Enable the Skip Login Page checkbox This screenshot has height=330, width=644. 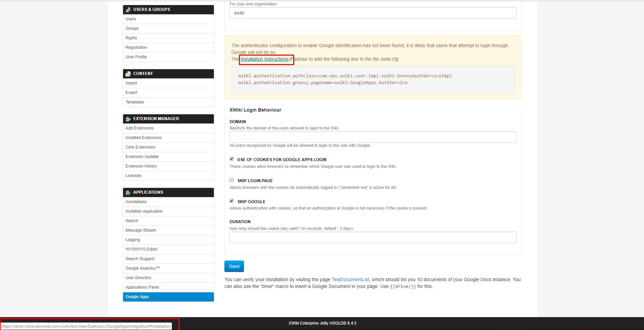232,180
